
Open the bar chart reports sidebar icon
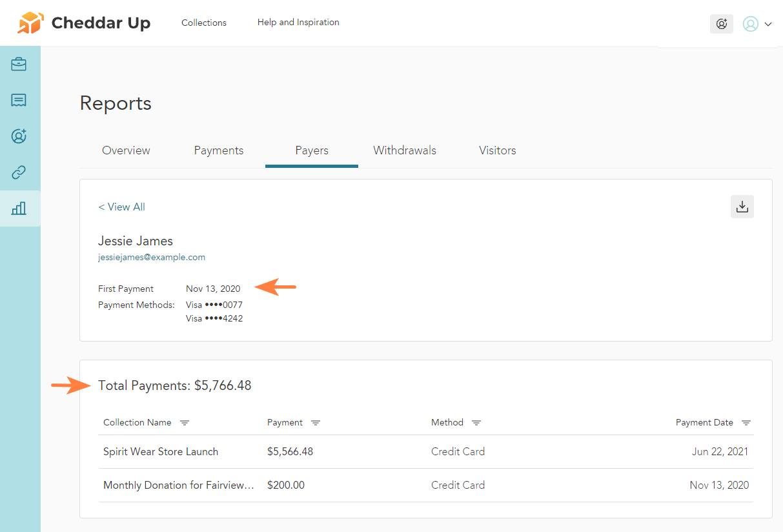pyautogui.click(x=19, y=209)
